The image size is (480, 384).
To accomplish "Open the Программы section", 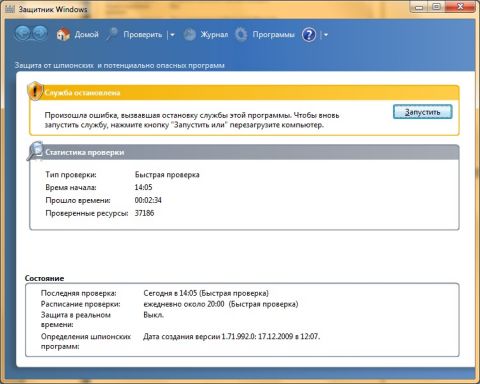I will click(x=273, y=35).
